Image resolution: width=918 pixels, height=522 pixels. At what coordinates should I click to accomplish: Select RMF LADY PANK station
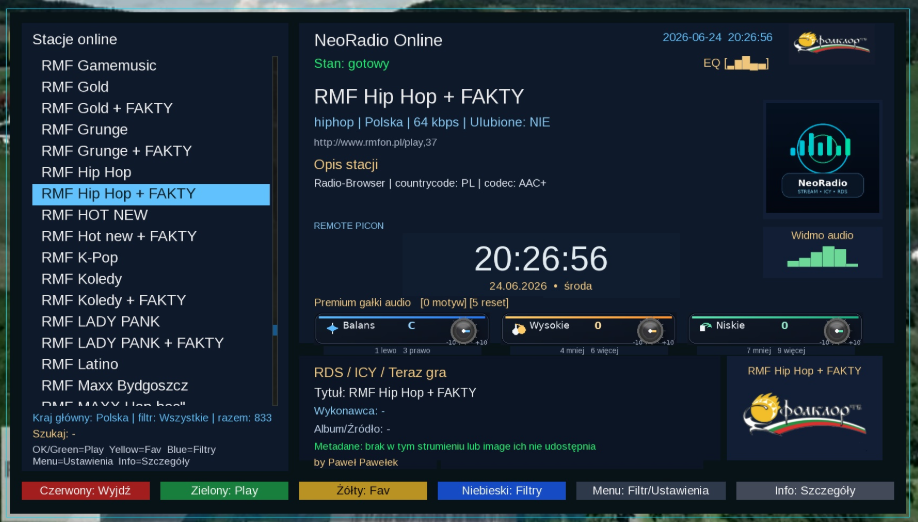point(151,322)
